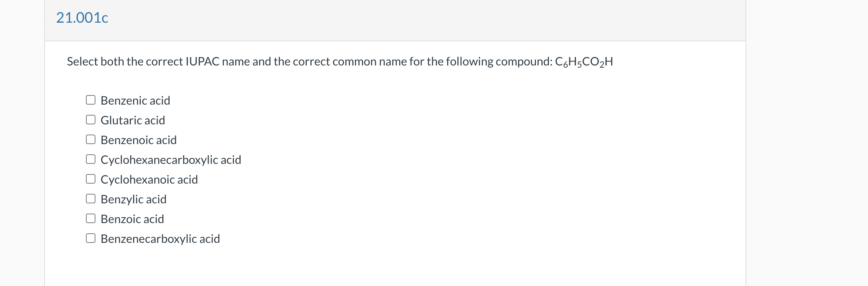Viewport: 868px width, 286px height.
Task: Select the label Glutaric acid
Action: (x=132, y=120)
